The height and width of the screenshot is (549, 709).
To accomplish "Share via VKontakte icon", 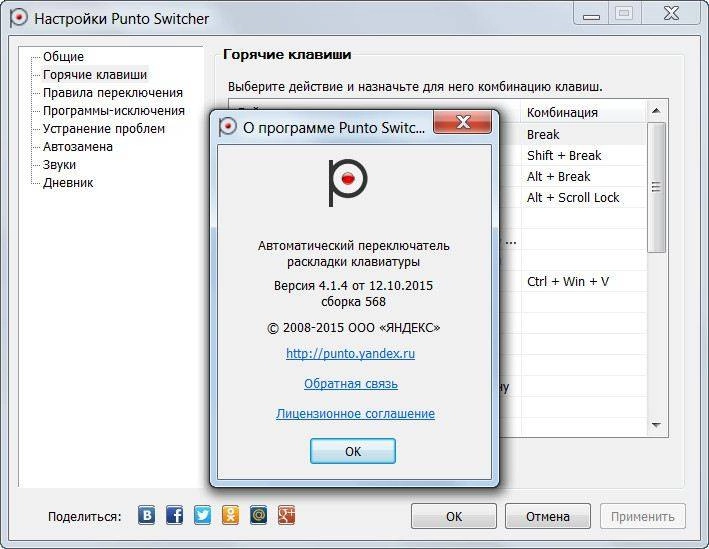I will coord(147,515).
